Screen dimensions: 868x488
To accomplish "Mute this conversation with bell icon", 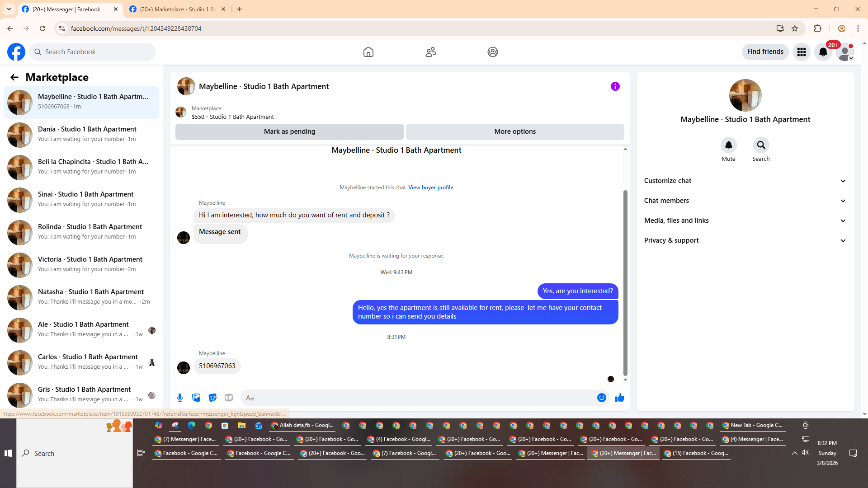I will 728,145.
